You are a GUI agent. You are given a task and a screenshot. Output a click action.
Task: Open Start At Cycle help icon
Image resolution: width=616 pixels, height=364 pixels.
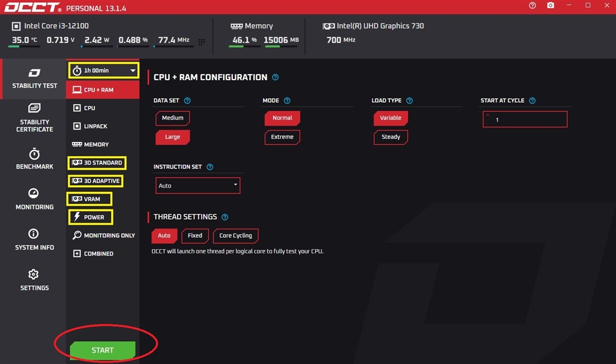tap(532, 100)
